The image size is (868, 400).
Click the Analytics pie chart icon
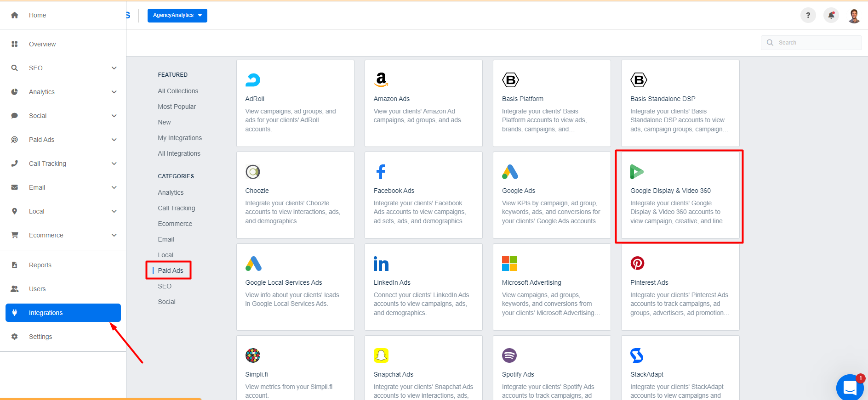(x=15, y=92)
